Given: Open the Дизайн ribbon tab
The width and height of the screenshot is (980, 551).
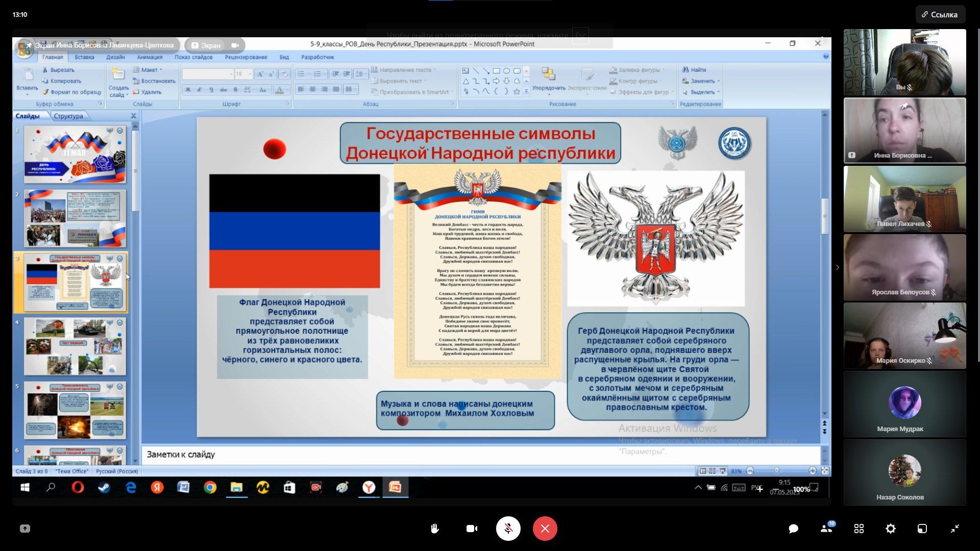Looking at the screenshot, I should point(115,57).
